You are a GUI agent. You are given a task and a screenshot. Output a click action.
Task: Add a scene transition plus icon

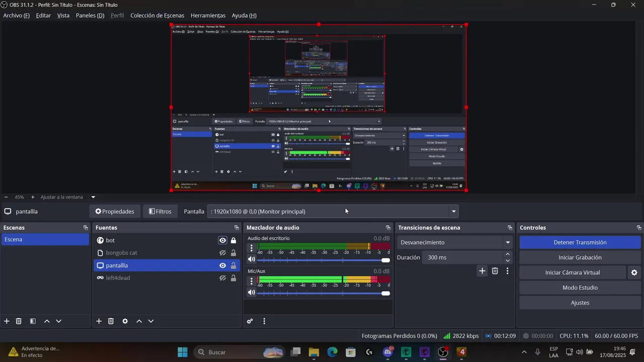tap(482, 271)
